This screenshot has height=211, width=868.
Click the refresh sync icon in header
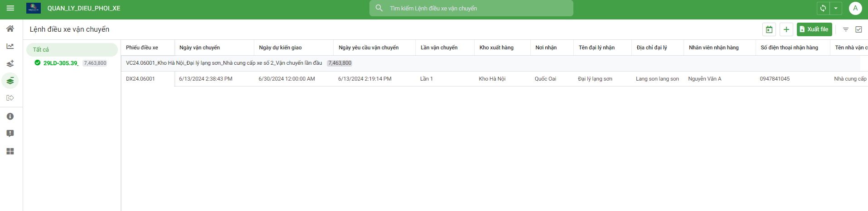pos(823,8)
